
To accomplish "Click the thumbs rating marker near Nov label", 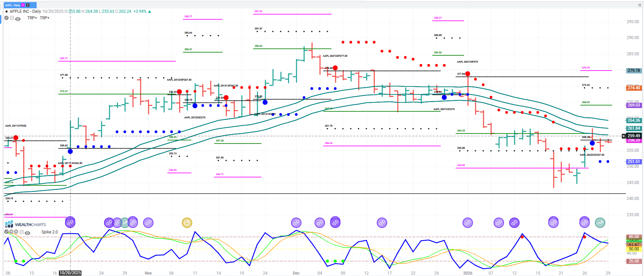I will coord(148,223).
